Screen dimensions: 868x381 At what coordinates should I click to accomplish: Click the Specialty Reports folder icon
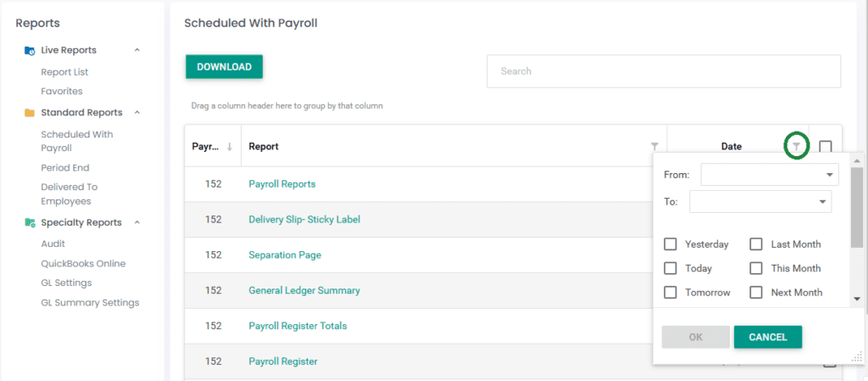click(x=30, y=223)
